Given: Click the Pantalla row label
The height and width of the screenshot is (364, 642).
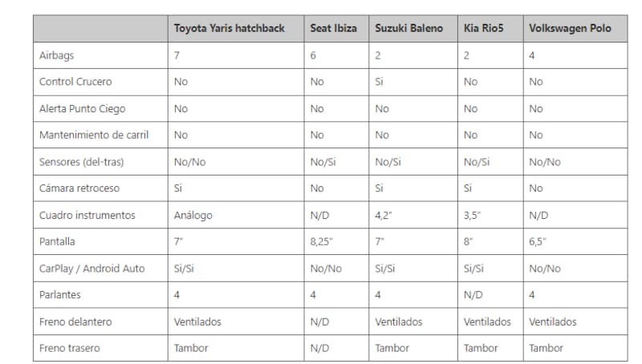Looking at the screenshot, I should [x=59, y=241].
